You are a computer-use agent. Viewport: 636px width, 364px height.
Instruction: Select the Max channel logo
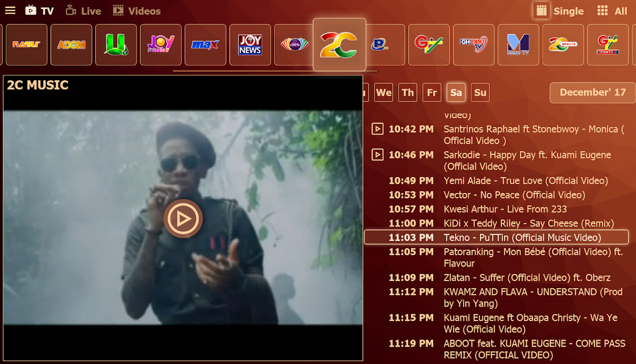pyautogui.click(x=205, y=45)
